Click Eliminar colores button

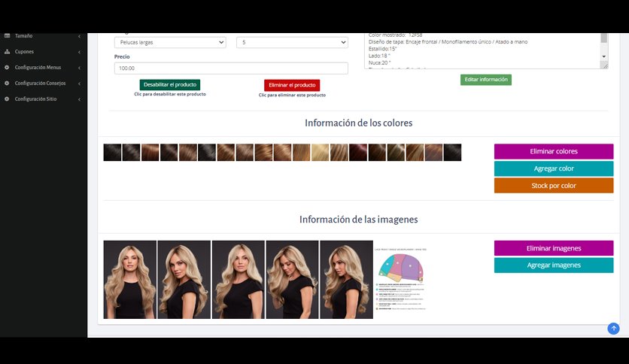[554, 151]
